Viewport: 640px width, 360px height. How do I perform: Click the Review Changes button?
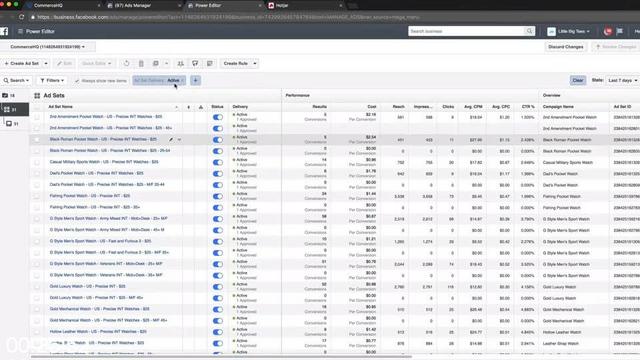click(x=616, y=47)
